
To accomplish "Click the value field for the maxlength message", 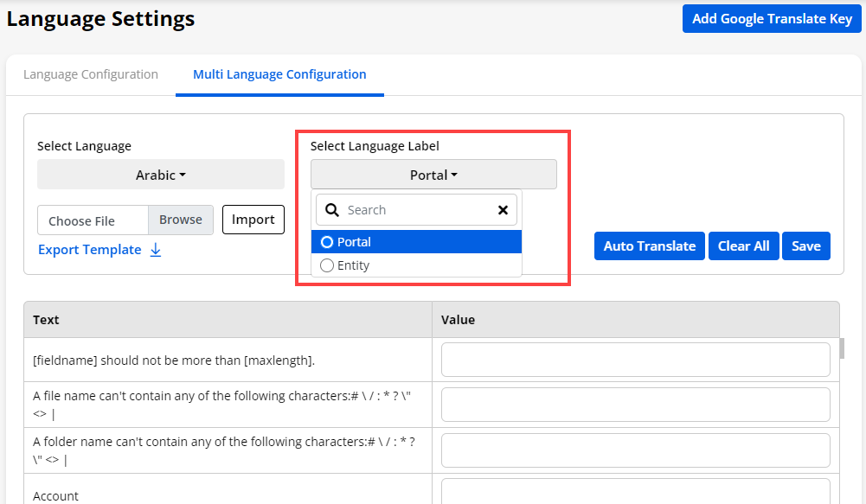I will pos(635,360).
